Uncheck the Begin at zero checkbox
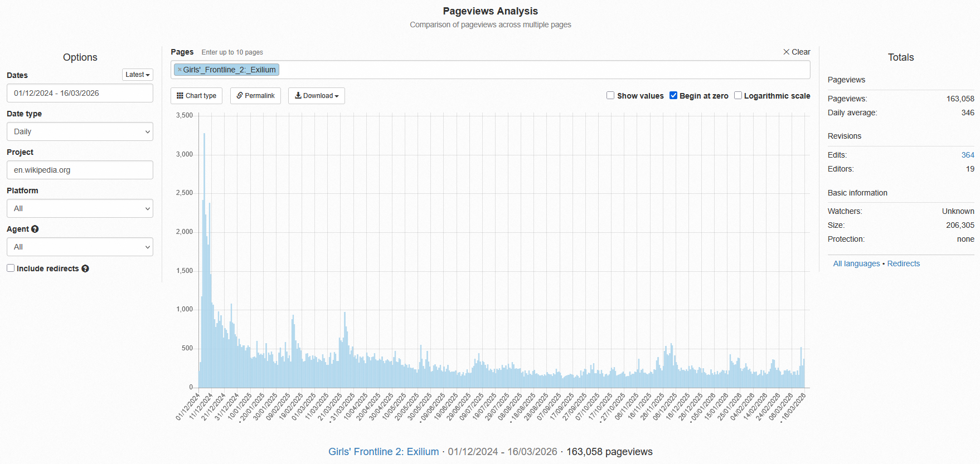980x464 pixels. [673, 95]
